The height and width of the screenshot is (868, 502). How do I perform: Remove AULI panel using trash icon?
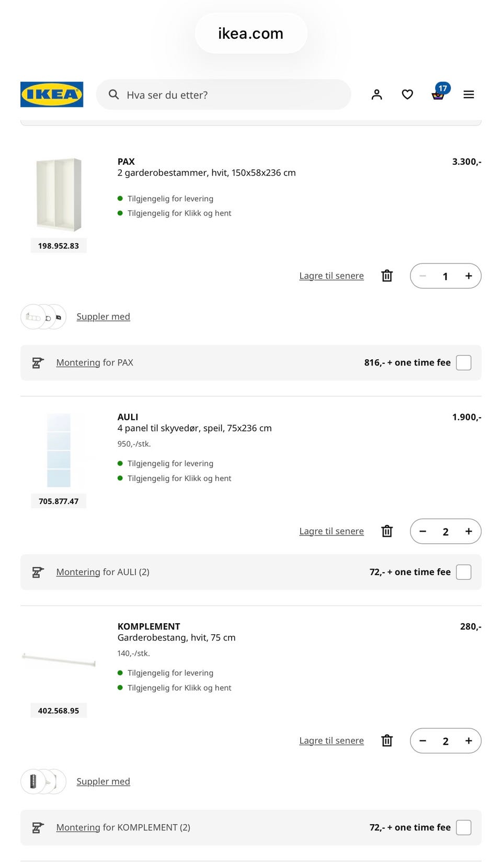point(387,531)
